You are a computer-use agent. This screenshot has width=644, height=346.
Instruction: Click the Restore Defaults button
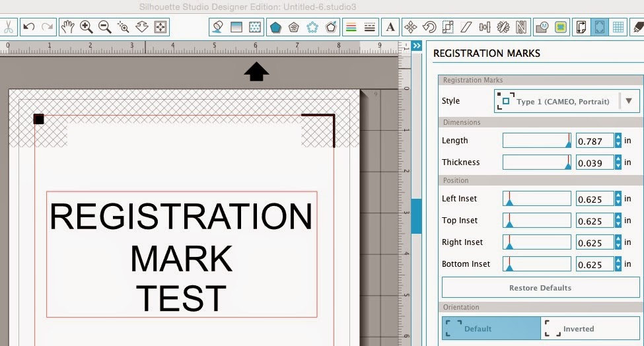pyautogui.click(x=540, y=288)
